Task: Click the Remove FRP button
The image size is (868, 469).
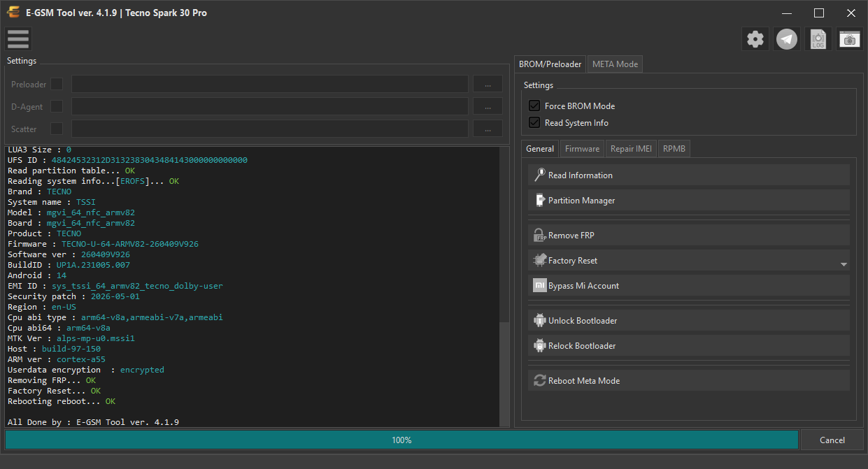Action: coord(689,236)
